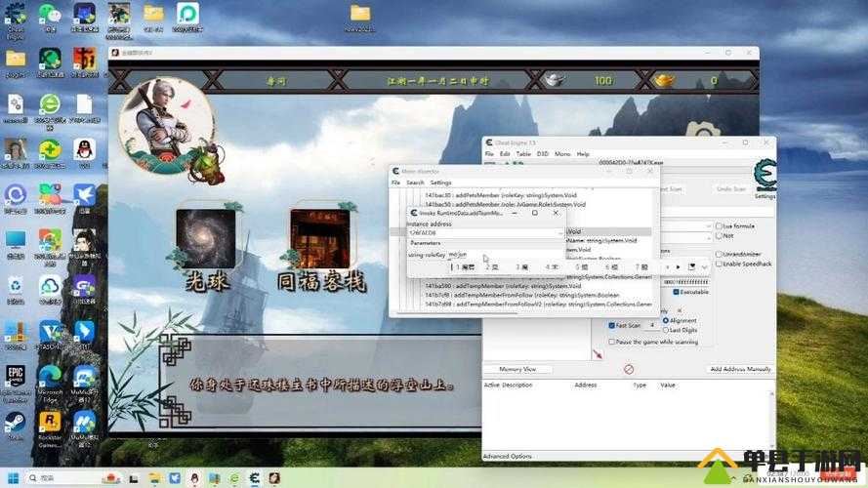Image resolution: width=868 pixels, height=488 pixels.
Task: Toggle the Fast Scan checkbox
Action: coord(612,325)
